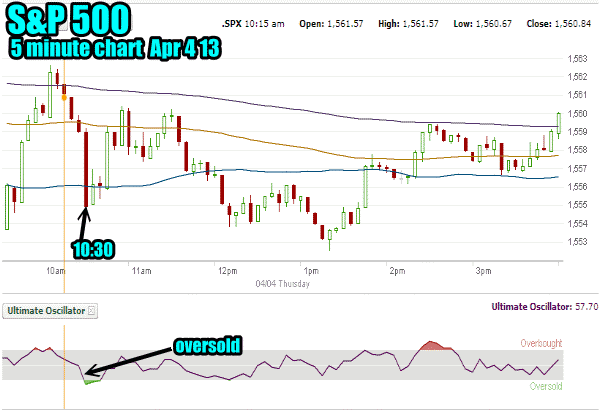This screenshot has height=410, width=603.
Task: Click the 3pm time axis label
Action: (483, 271)
